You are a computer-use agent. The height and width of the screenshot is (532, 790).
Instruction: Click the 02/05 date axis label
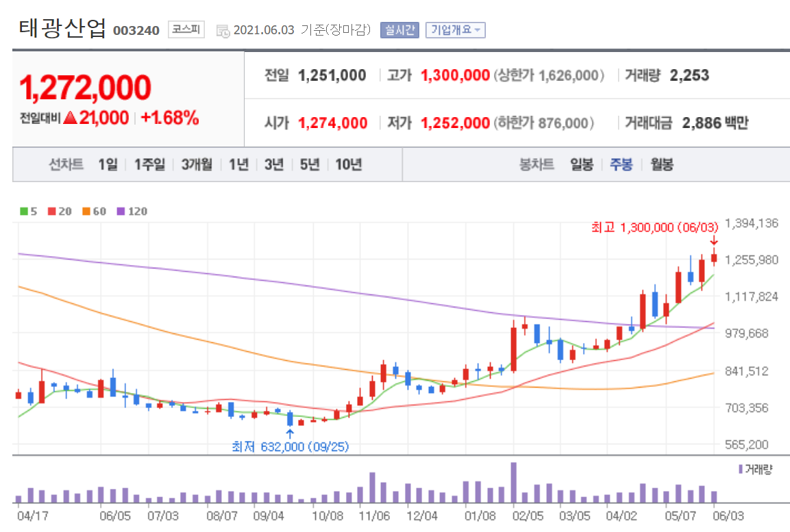(528, 516)
